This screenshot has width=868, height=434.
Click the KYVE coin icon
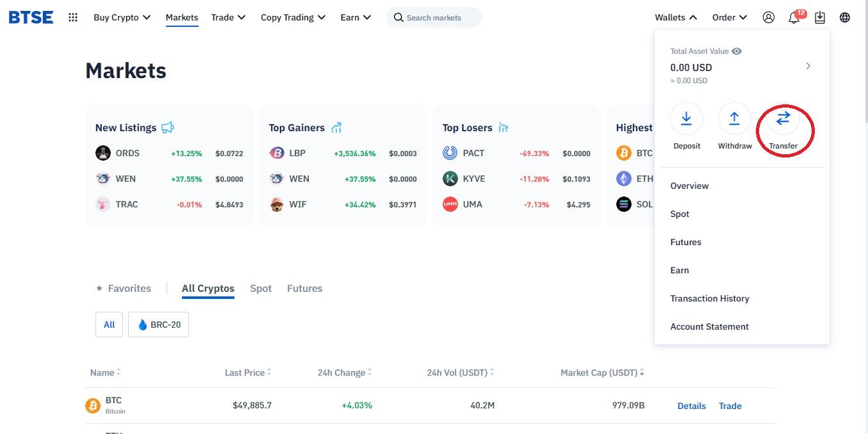(450, 179)
